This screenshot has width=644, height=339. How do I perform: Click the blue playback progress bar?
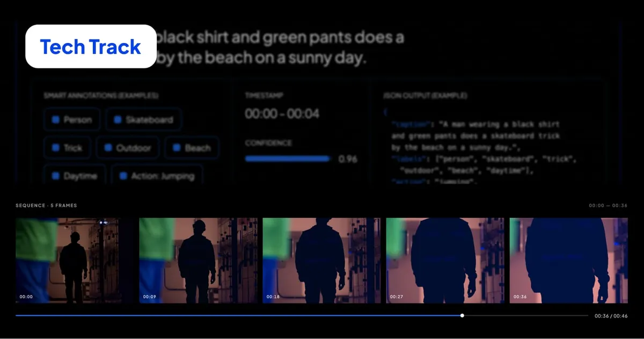(x=239, y=315)
